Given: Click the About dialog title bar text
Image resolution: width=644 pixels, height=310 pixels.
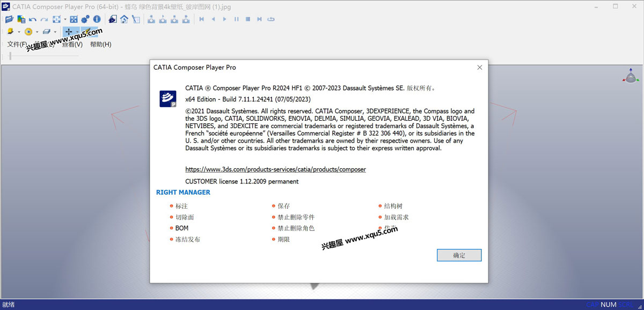Looking at the screenshot, I should [195, 68].
